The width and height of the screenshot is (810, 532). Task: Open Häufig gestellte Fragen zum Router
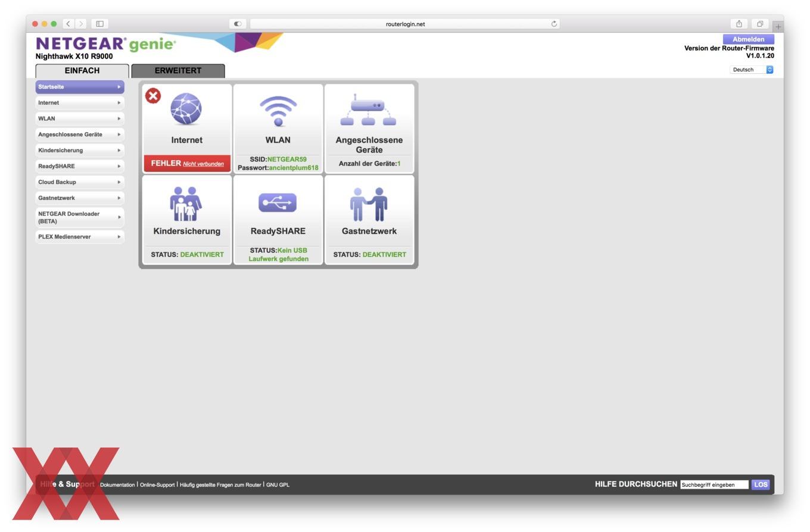[x=220, y=485]
